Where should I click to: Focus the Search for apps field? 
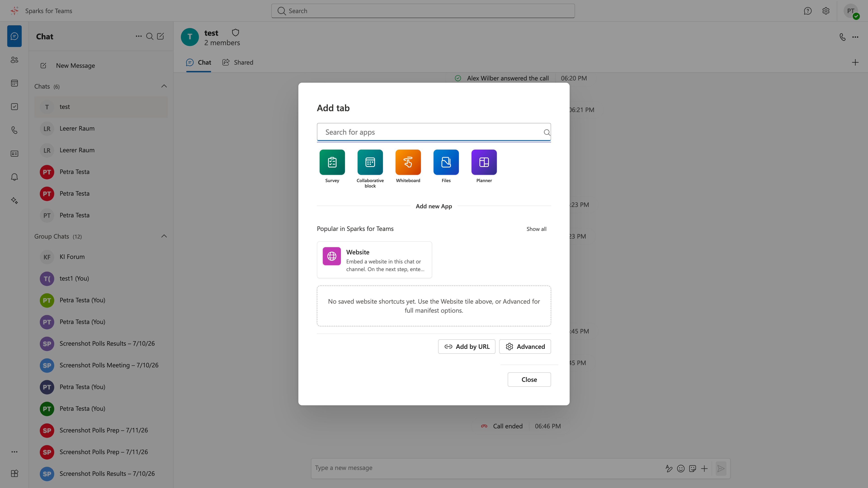coord(434,132)
